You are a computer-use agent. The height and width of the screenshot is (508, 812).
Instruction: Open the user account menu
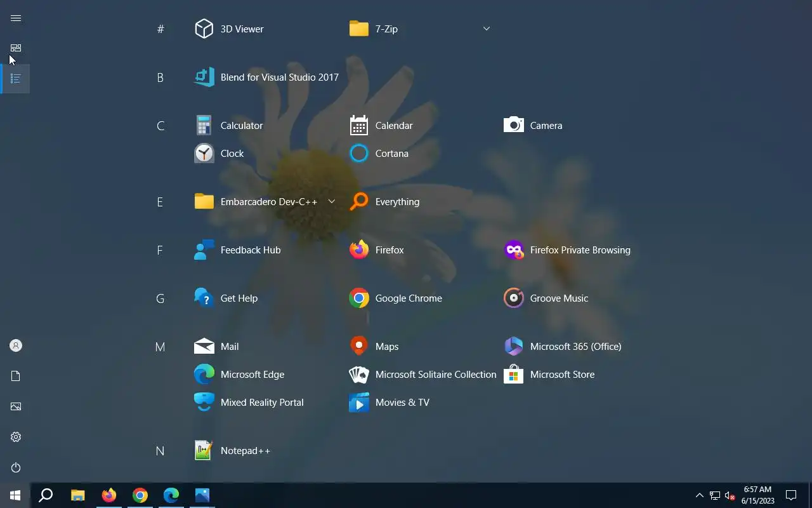coord(16,345)
